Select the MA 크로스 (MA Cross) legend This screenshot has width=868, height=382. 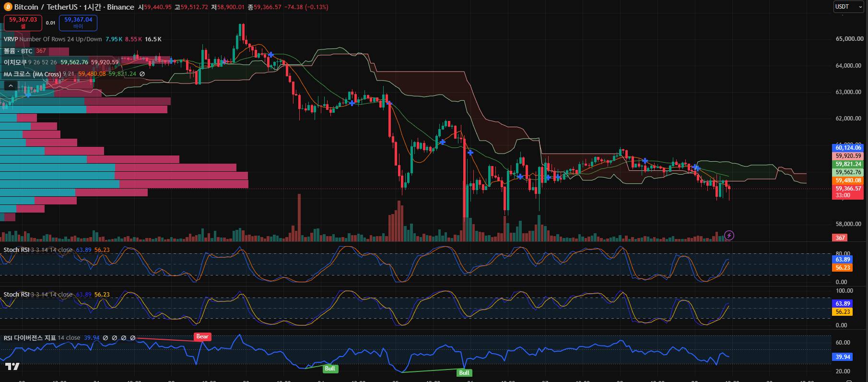32,74
